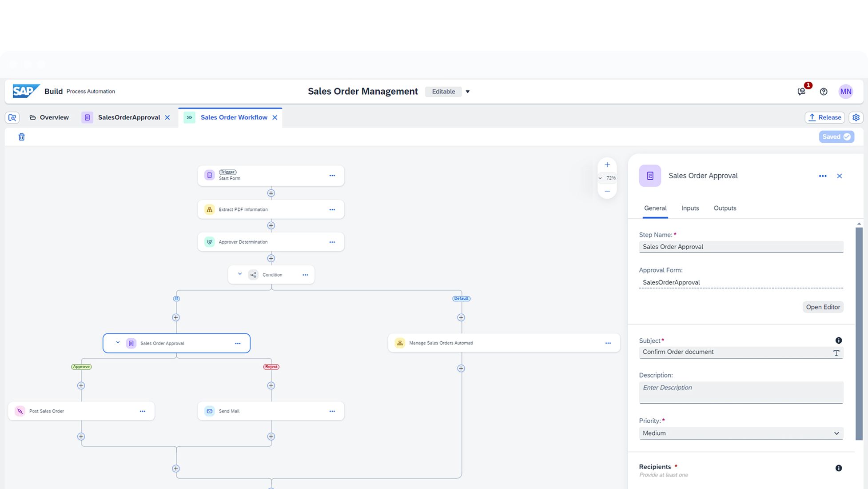Image resolution: width=868 pixels, height=489 pixels.
Task: Click the Subject info icon
Action: 838,341
